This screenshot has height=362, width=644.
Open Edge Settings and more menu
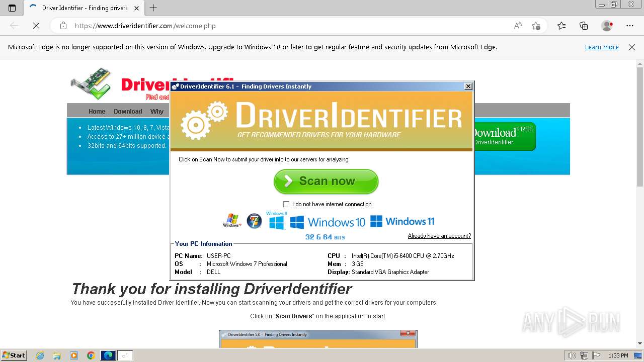tap(630, 26)
